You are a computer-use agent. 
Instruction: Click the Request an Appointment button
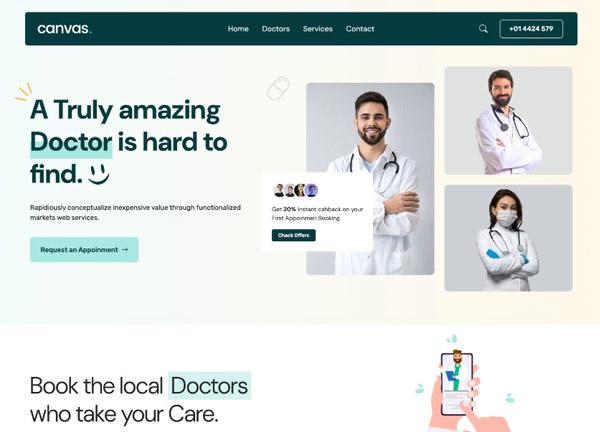click(x=84, y=249)
